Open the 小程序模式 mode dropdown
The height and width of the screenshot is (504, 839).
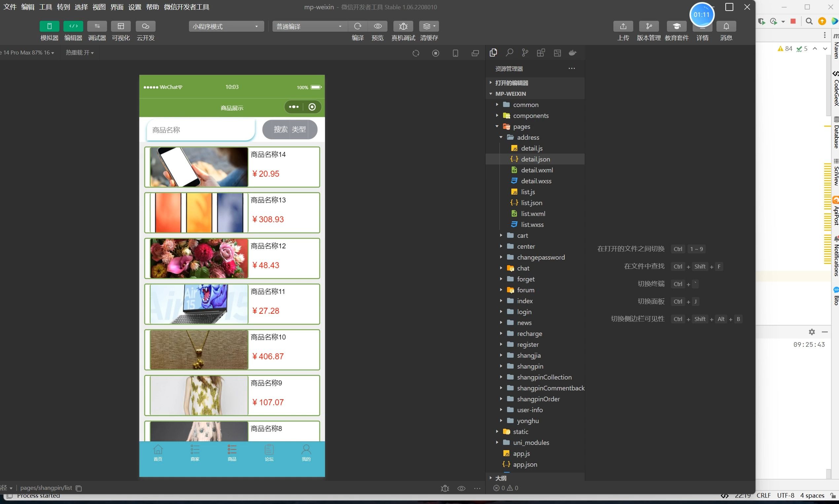[226, 26]
